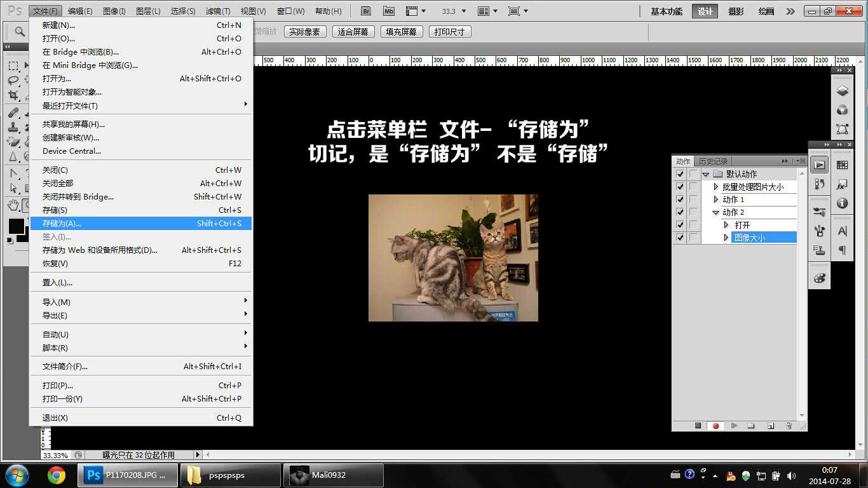
Task: Stop recording in Actions panel
Action: point(698,426)
